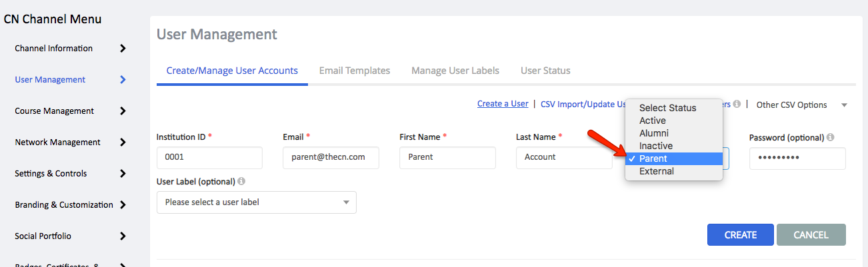Open Other CSV Options dropdown
The height and width of the screenshot is (267, 868).
(802, 105)
